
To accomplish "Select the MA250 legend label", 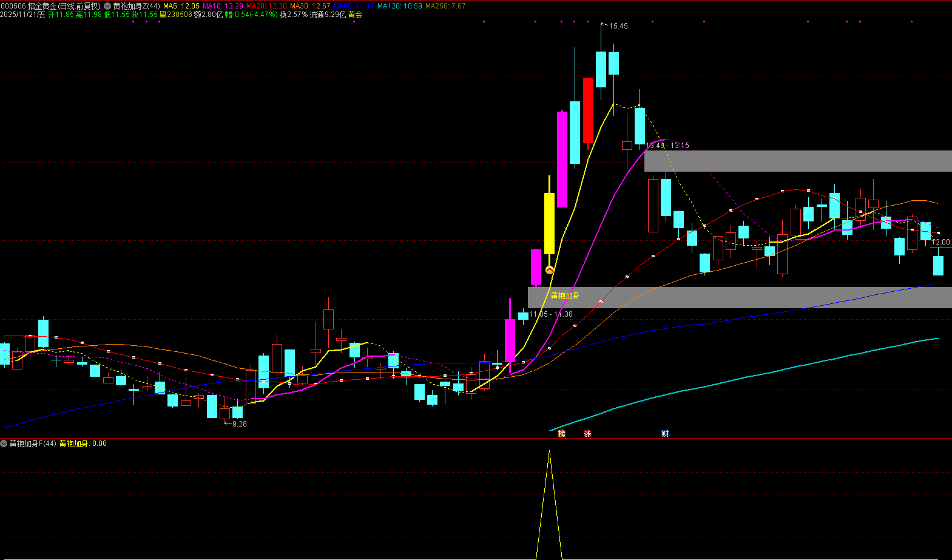I will 445,6.
